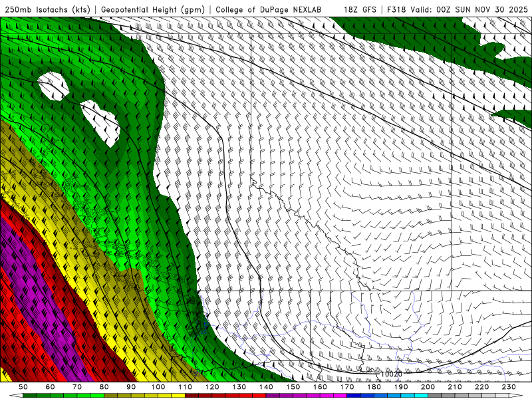
Task: Click the '160' legend value
Action: [x=320, y=387]
